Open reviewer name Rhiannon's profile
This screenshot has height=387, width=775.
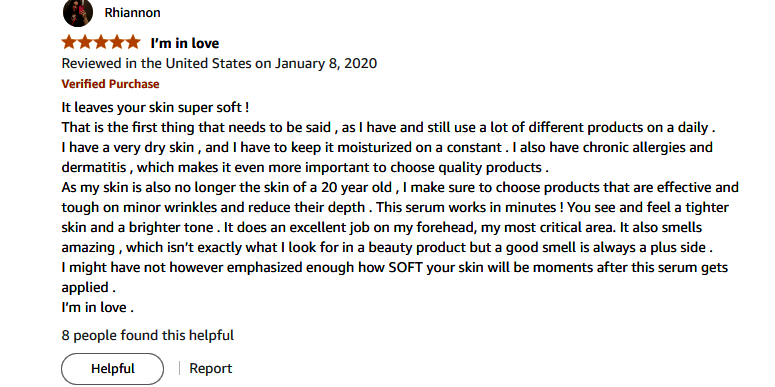pos(132,12)
